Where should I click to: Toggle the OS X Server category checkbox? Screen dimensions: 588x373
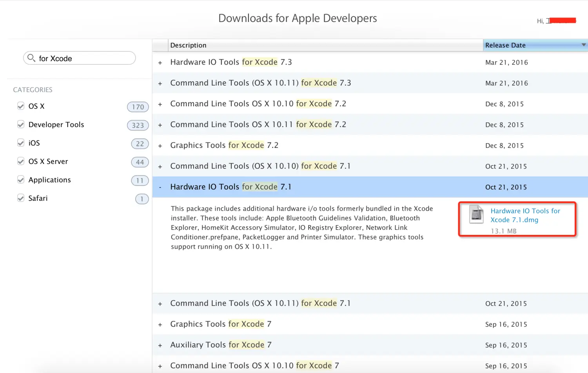point(21,161)
